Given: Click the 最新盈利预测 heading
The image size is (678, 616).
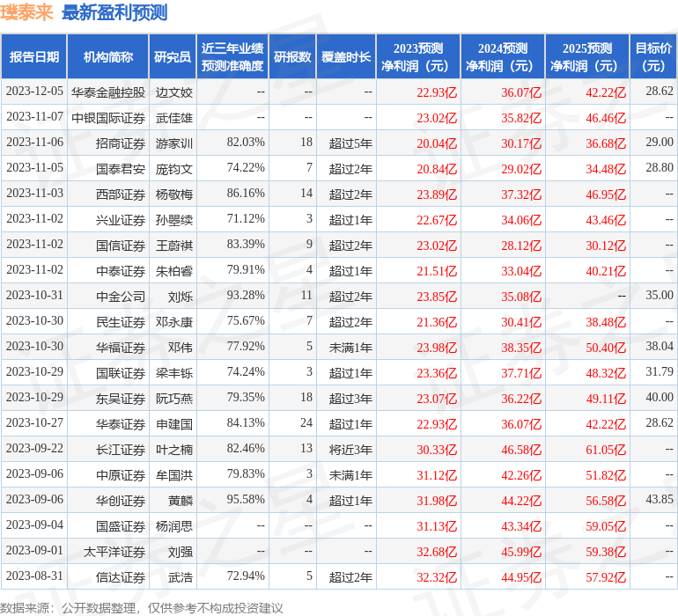Looking at the screenshot, I should point(114,13).
